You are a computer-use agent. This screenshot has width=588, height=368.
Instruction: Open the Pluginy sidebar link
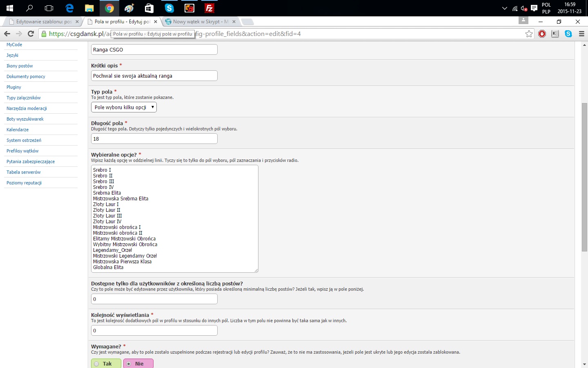click(14, 87)
